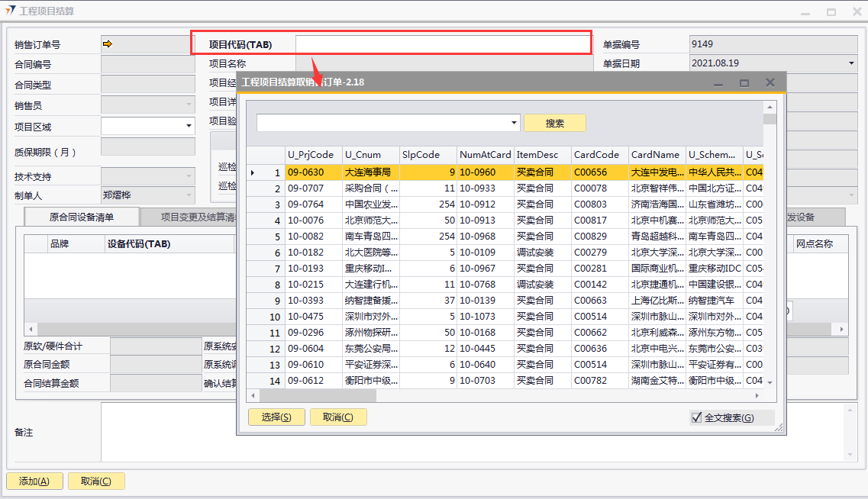
Task: Click the results grid's vertical scrollbar down arrow
Action: pyautogui.click(x=770, y=381)
